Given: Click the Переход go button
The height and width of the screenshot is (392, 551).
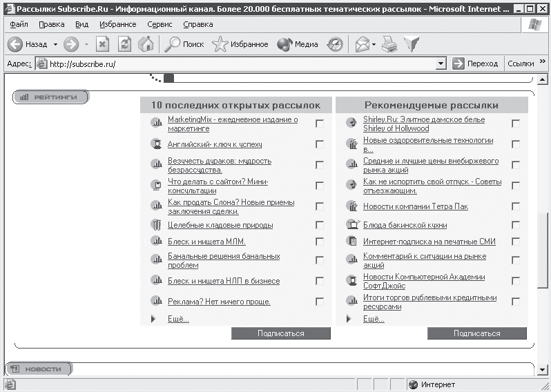Looking at the screenshot, I should (475, 63).
